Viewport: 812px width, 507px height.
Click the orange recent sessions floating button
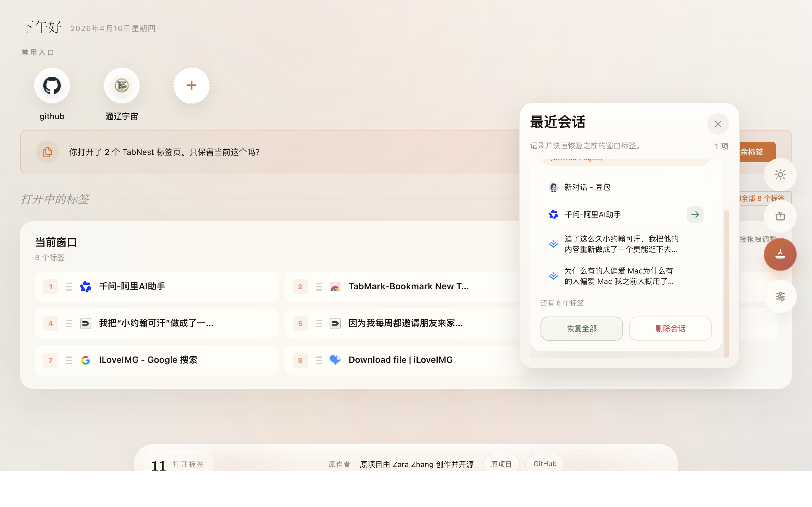click(x=780, y=254)
